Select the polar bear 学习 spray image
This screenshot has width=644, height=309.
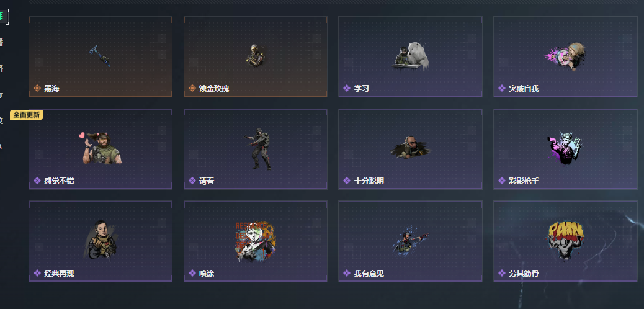pyautogui.click(x=410, y=55)
